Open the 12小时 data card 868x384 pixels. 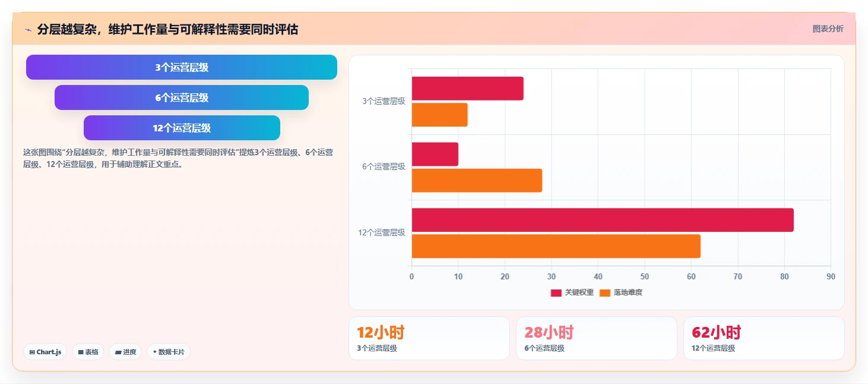tap(429, 338)
